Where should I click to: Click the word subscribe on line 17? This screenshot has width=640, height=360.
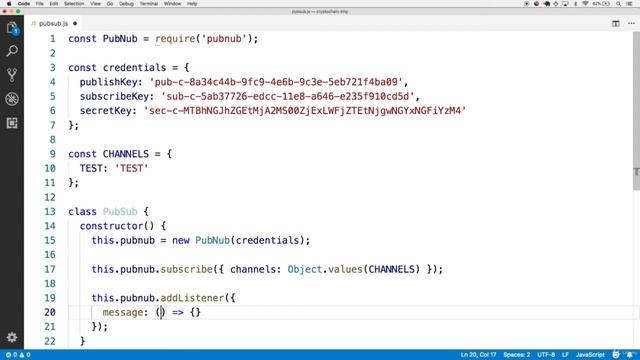pyautogui.click(x=187, y=269)
